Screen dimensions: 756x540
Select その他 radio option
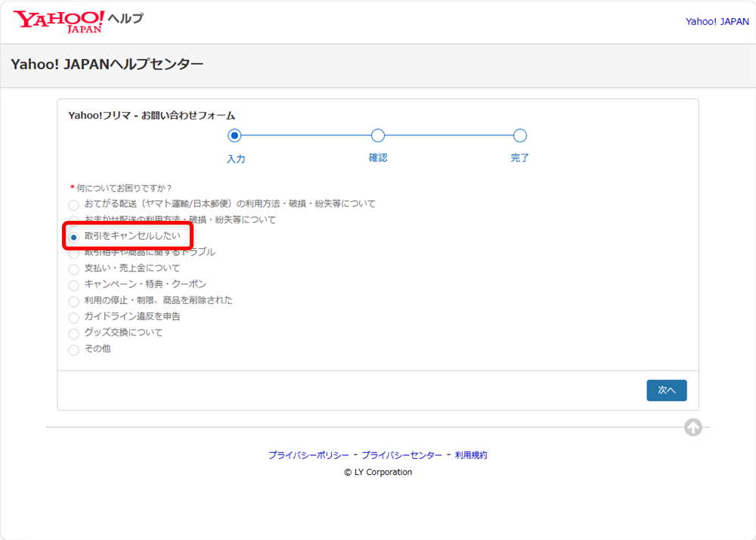pyautogui.click(x=74, y=350)
